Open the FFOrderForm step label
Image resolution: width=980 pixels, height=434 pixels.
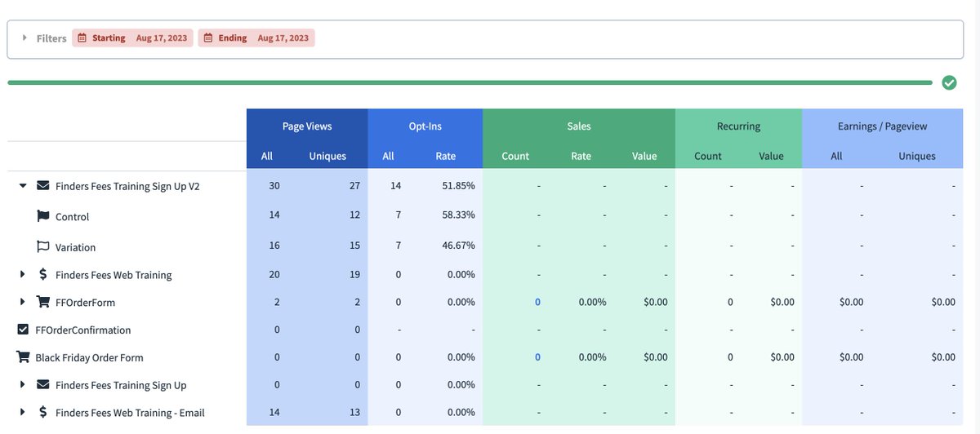coord(85,303)
